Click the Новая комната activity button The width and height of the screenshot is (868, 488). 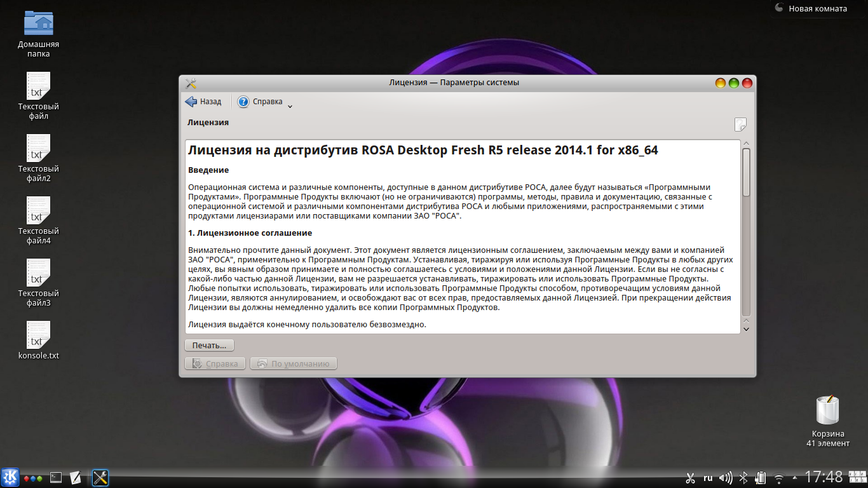tap(811, 9)
